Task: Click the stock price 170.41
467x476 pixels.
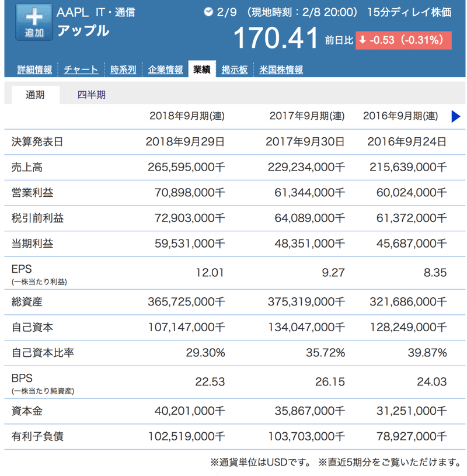Action: coord(276,38)
